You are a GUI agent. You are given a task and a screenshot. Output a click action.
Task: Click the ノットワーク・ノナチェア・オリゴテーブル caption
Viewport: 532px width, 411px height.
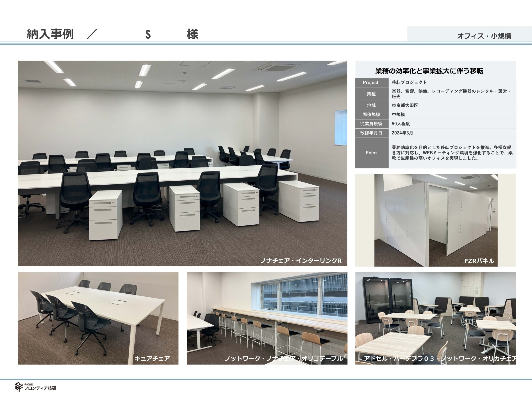point(284,358)
